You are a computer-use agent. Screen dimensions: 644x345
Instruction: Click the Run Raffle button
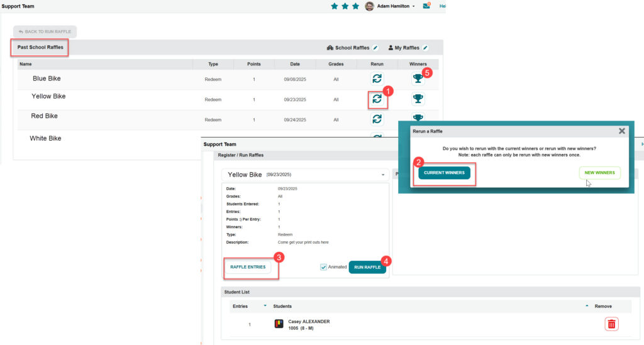[x=367, y=267]
